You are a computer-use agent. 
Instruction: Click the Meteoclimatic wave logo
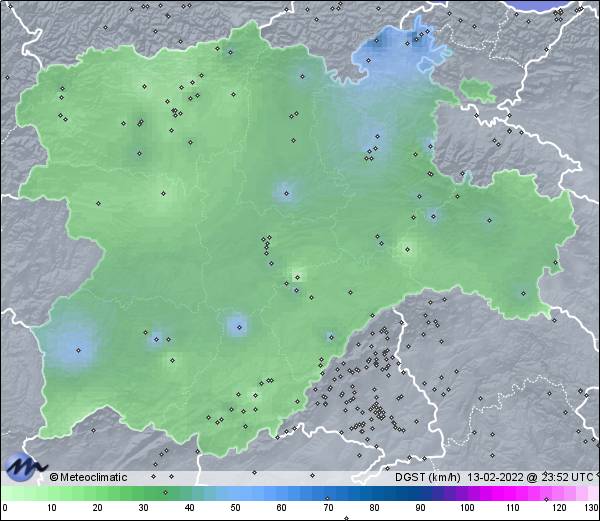point(25,467)
